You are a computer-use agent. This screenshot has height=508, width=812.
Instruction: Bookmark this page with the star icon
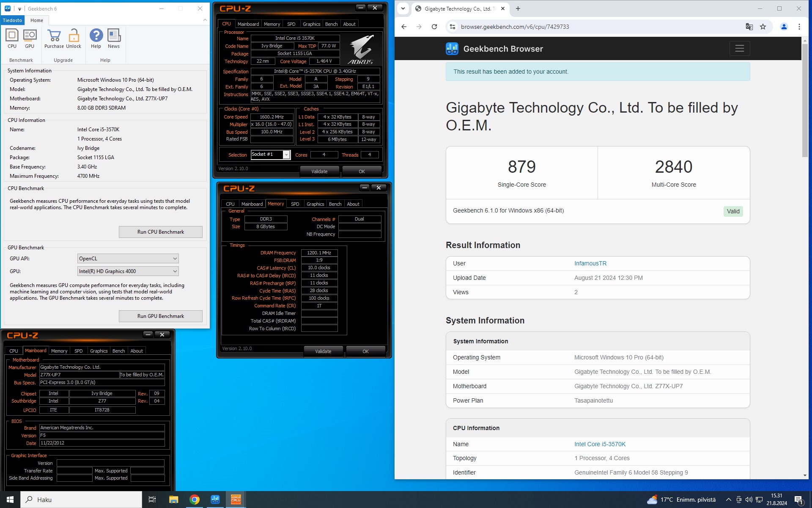(763, 27)
